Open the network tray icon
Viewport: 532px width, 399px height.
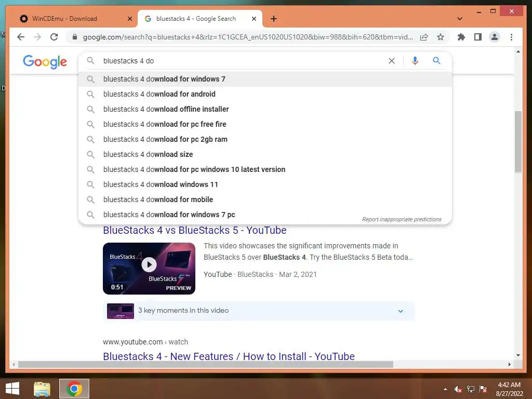471,389
